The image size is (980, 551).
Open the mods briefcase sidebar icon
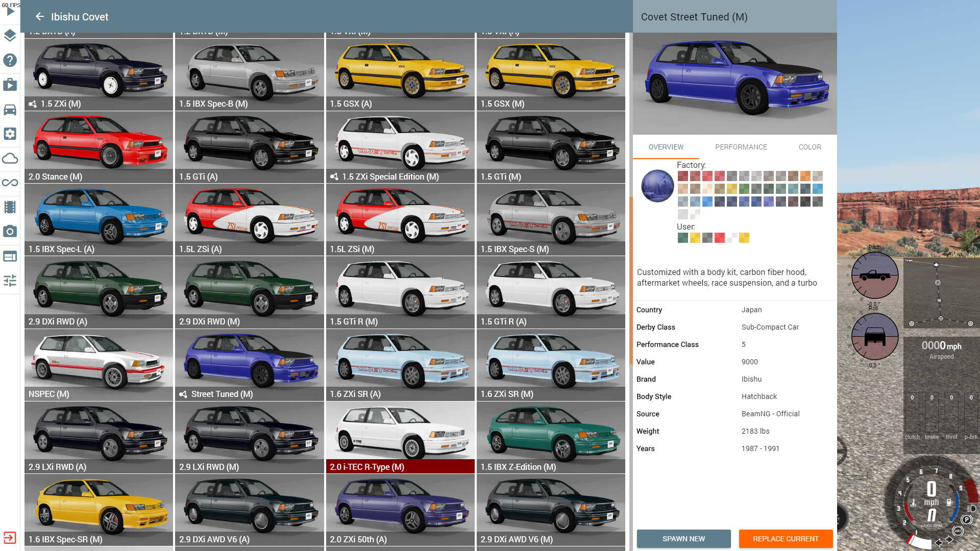10,85
